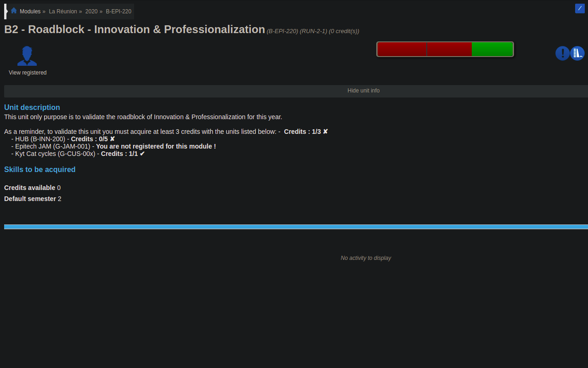Click the blue person silhouette above View registered
The image size is (588, 368).
[27, 55]
